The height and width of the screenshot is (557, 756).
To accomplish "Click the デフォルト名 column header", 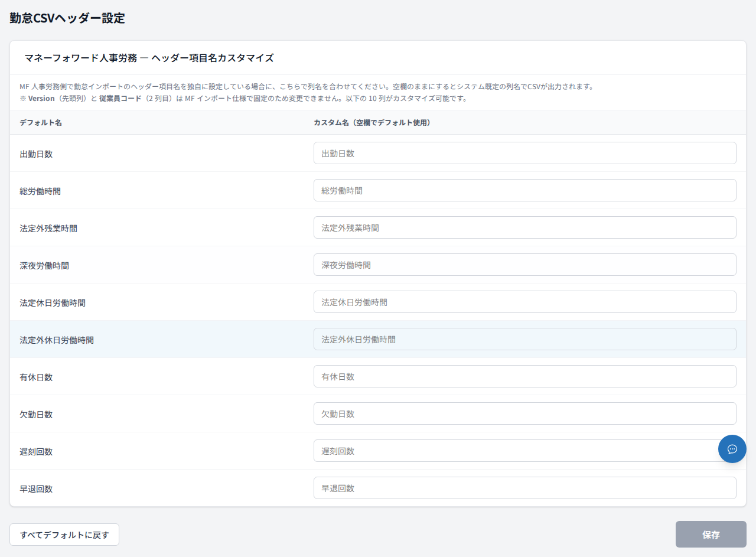I will 41,123.
